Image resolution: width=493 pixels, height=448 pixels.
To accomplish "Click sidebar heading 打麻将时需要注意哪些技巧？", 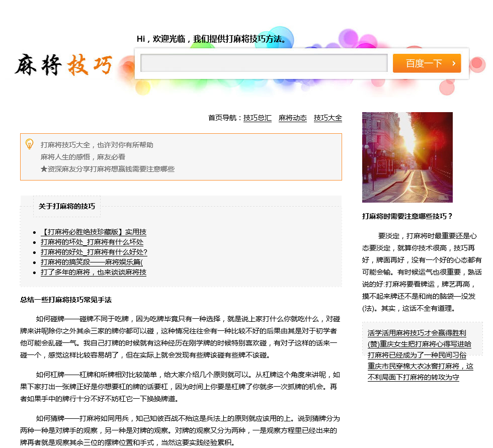I will click(x=407, y=216).
